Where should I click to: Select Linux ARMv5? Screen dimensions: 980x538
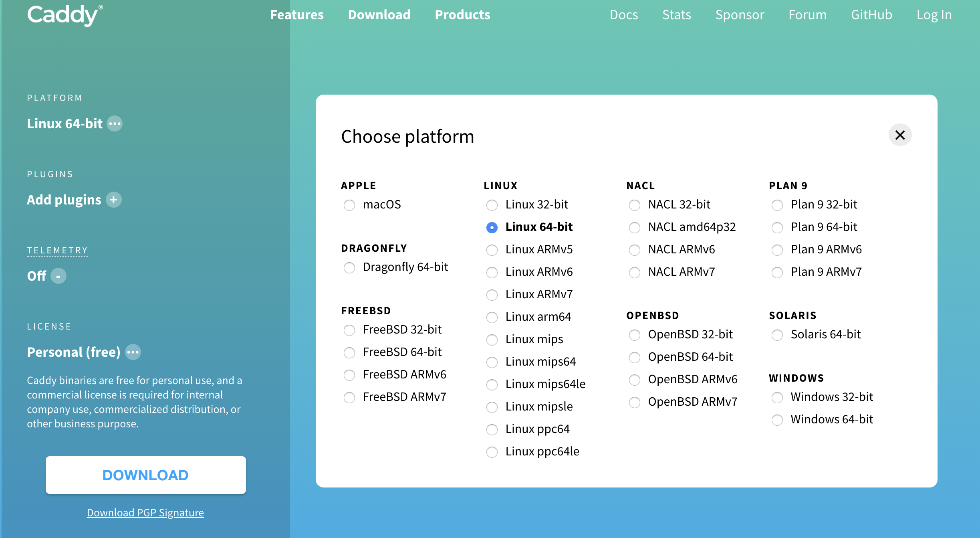pyautogui.click(x=492, y=250)
